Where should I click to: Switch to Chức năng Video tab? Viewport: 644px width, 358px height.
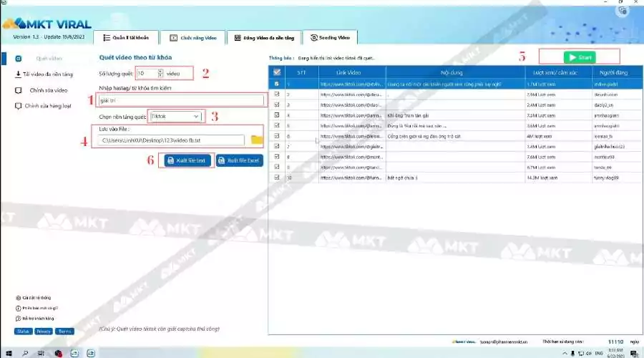[193, 37]
